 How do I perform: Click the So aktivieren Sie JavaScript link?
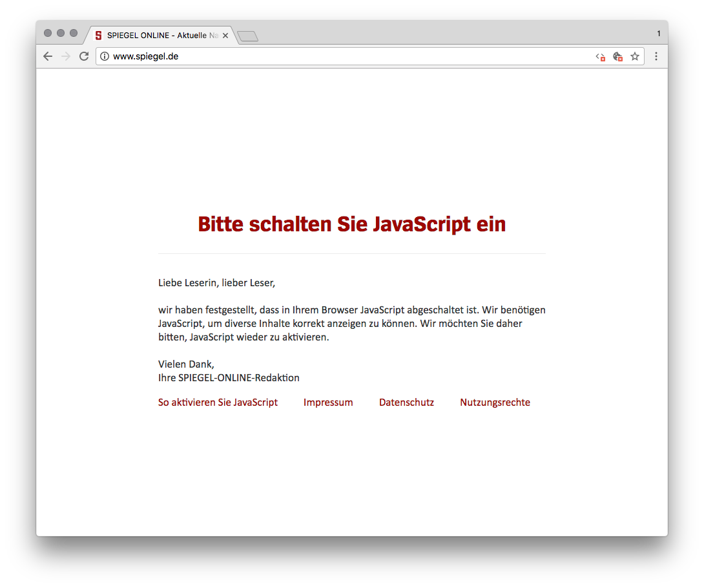[x=218, y=402]
